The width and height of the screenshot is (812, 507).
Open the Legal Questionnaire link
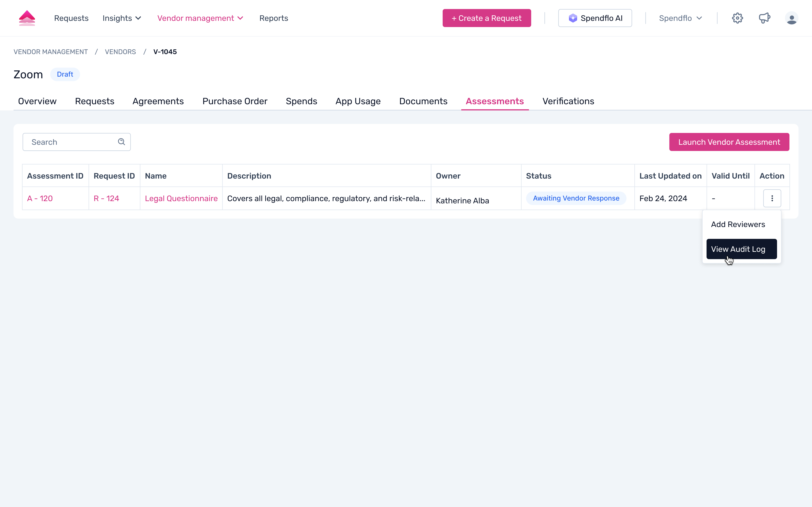[x=181, y=198]
